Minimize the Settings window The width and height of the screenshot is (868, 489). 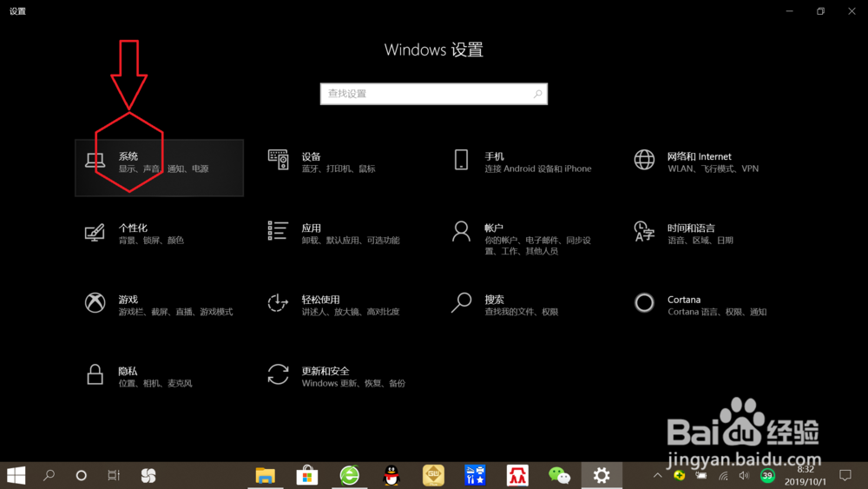pos(789,11)
